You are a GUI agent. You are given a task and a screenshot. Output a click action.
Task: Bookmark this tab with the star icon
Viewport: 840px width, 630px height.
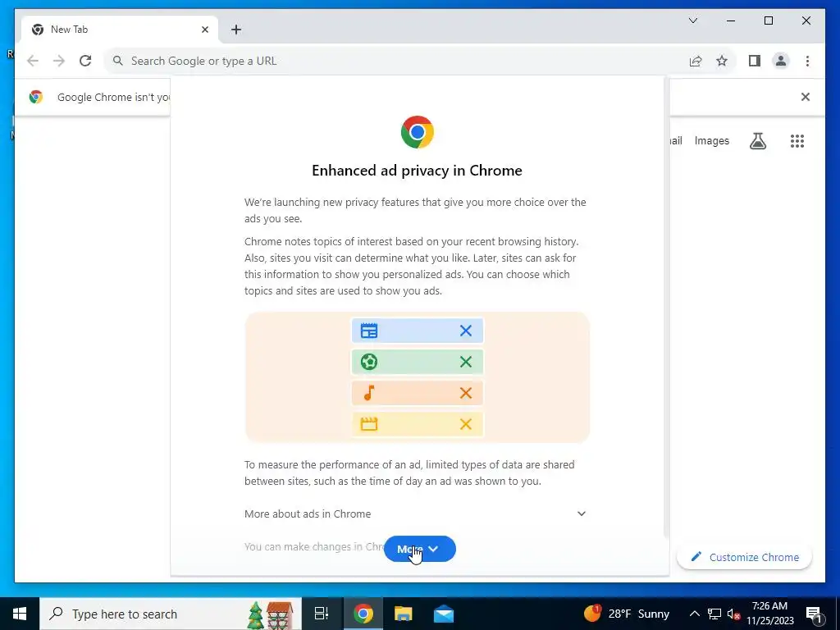[722, 61]
